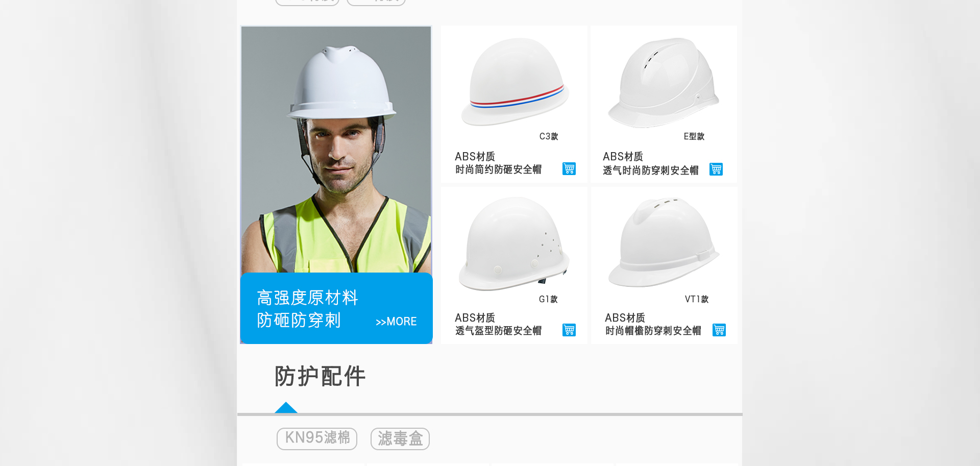Select the KN95滤棉 tag
The width and height of the screenshot is (980, 466).
click(317, 438)
